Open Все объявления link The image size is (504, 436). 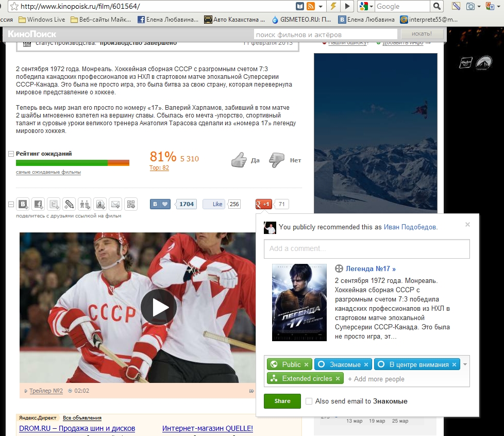pos(82,417)
